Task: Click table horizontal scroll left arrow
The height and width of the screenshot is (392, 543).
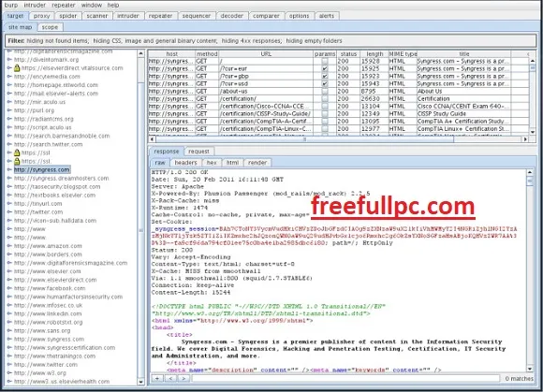Action: pos(152,139)
